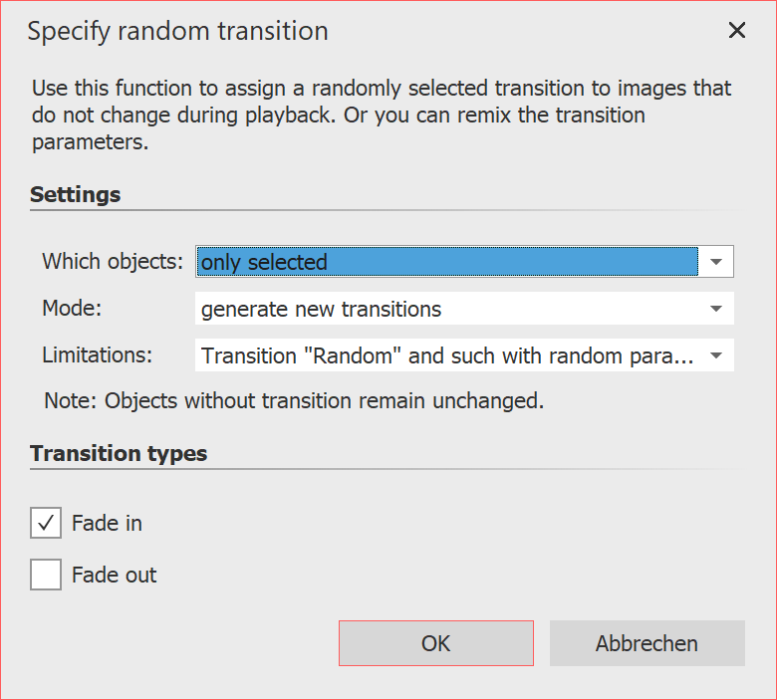The image size is (777, 700).
Task: Click the Transition "Random" limitations field
Action: (447, 355)
